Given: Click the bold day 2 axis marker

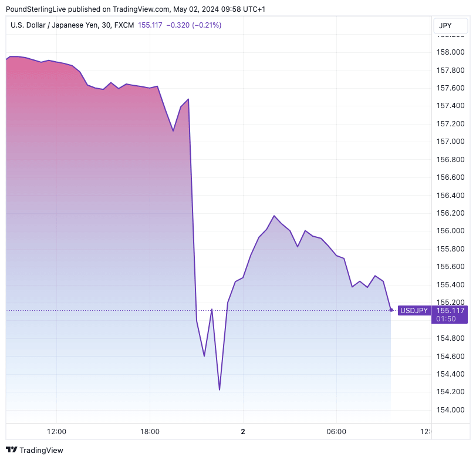Looking at the screenshot, I should 243,431.
